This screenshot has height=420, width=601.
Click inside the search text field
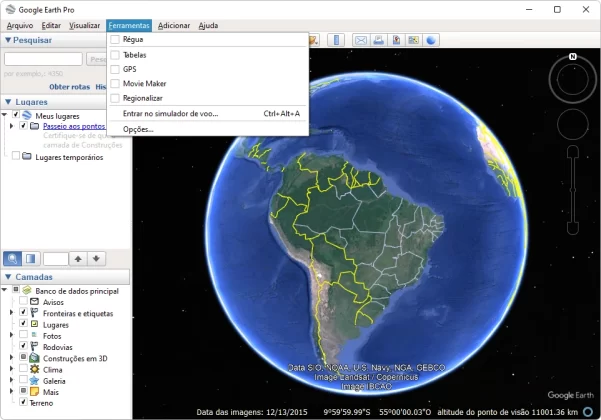[x=43, y=59]
